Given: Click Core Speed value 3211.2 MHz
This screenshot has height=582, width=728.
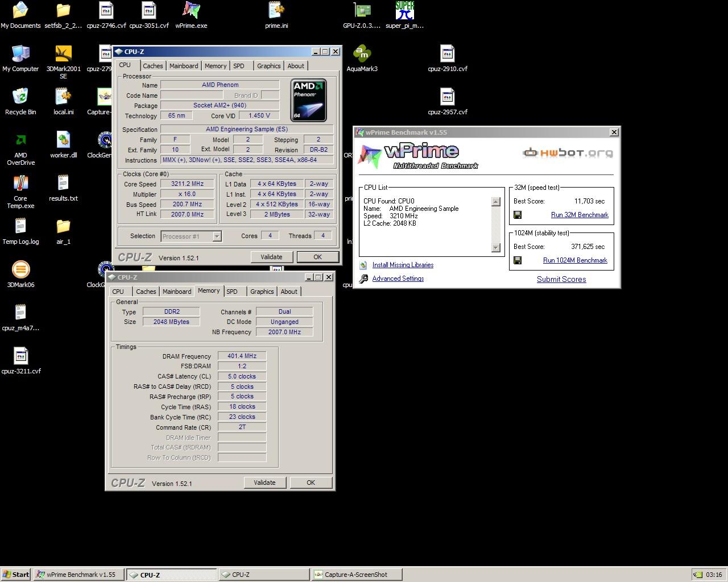Looking at the screenshot, I should [x=187, y=184].
